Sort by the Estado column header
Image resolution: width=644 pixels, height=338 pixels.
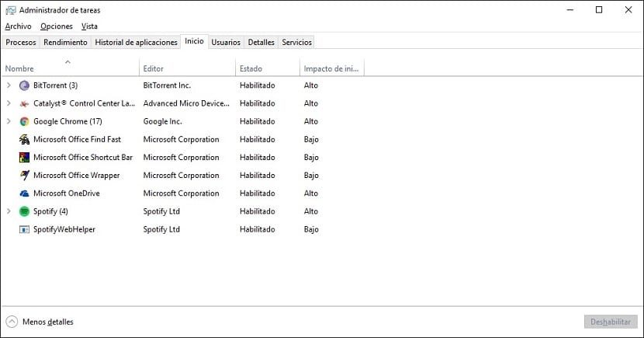(268, 68)
